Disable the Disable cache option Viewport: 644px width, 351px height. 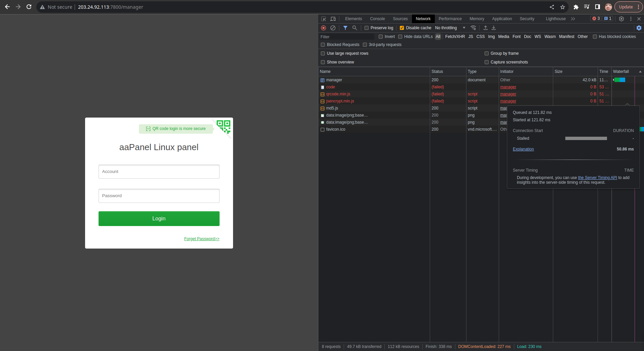[x=402, y=28]
